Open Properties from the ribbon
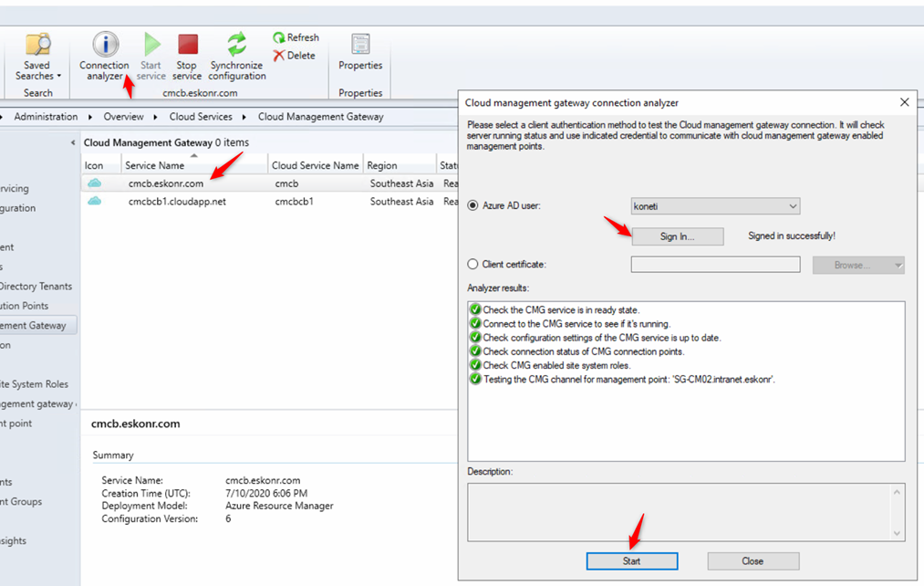 (360, 53)
